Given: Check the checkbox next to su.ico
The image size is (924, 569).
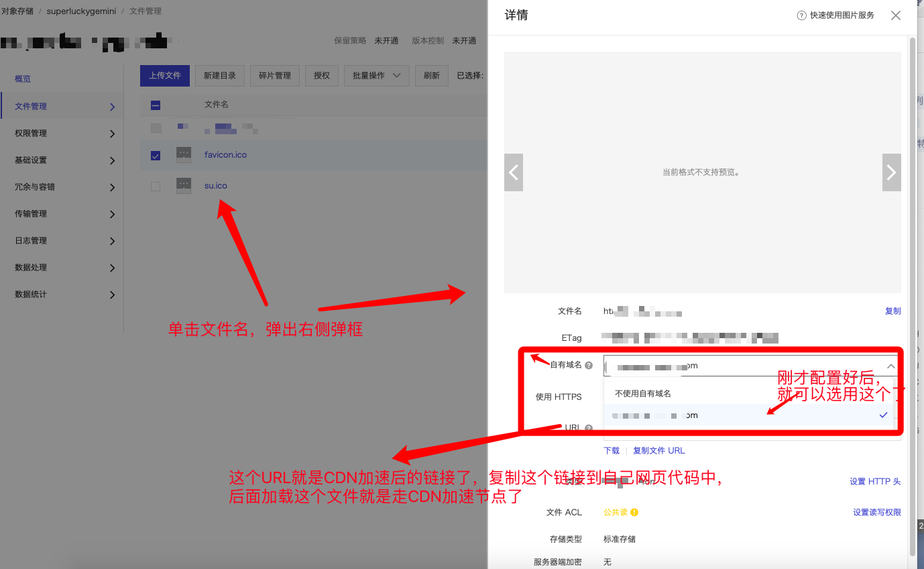Looking at the screenshot, I should (155, 185).
